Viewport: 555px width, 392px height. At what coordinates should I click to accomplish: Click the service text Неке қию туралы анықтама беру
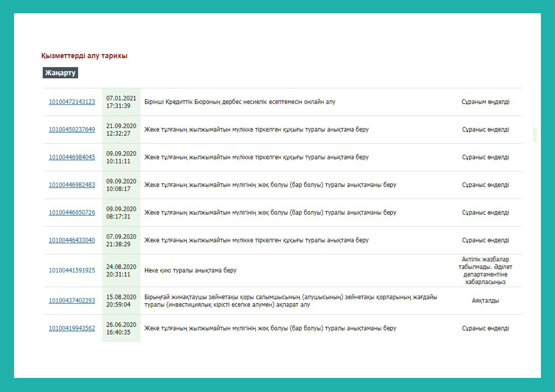tap(190, 270)
